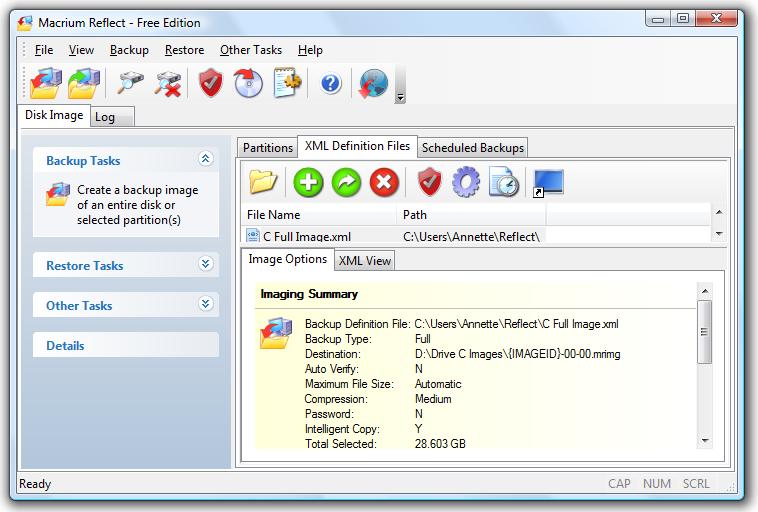This screenshot has width=758, height=512.
Task: Click the Other Tasks heading in left sidebar
Action: (79, 306)
